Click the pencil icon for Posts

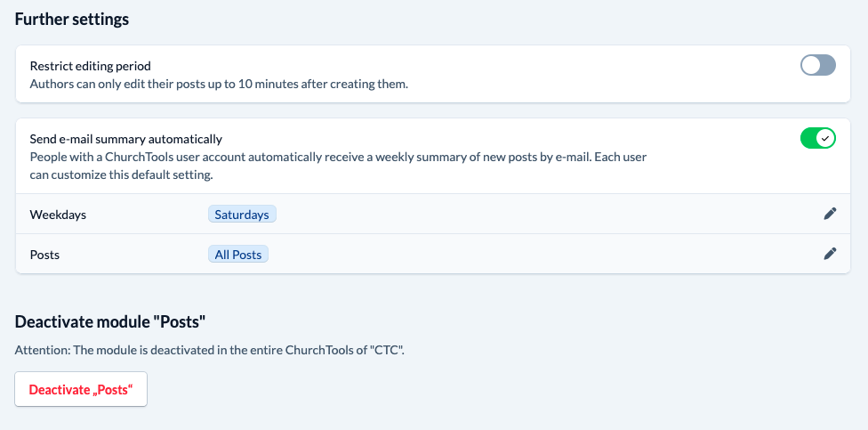point(830,254)
